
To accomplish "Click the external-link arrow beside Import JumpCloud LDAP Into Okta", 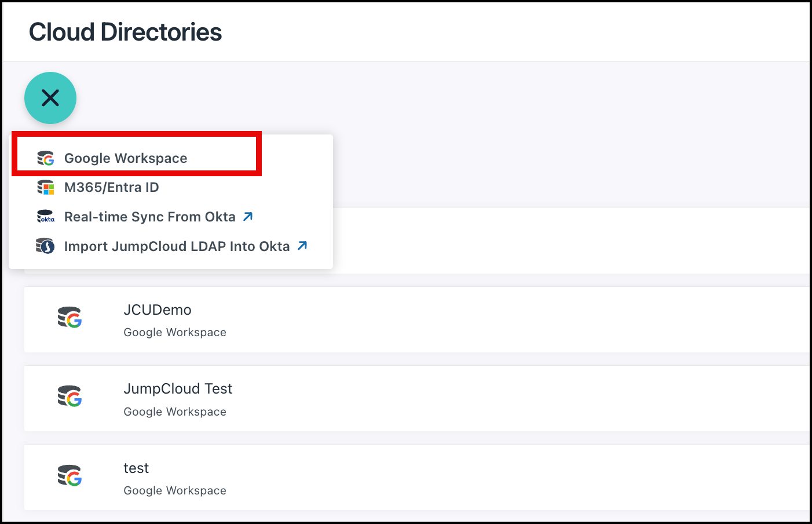I will pos(301,245).
